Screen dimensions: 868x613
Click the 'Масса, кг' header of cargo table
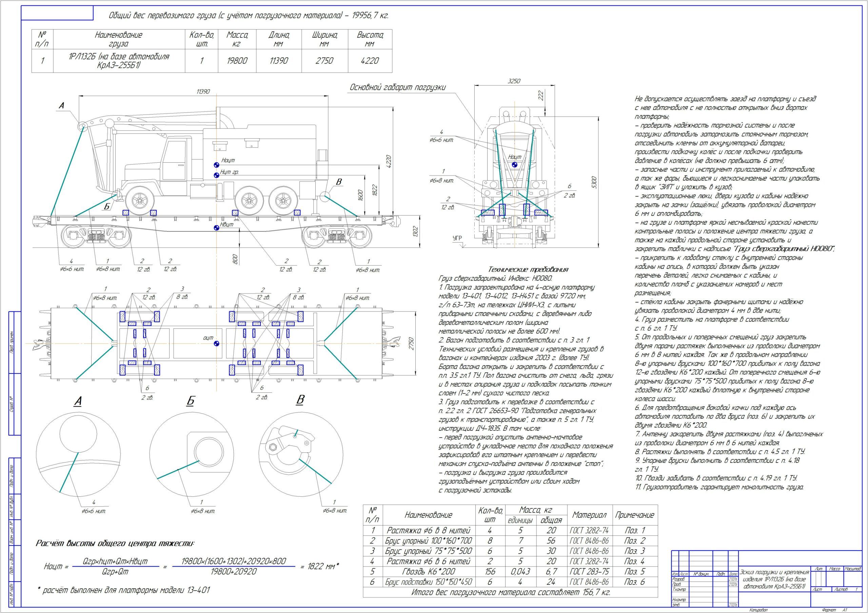(237, 39)
